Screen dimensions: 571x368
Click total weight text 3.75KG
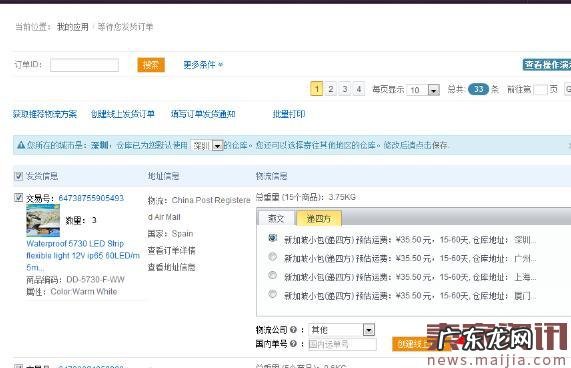point(342,197)
